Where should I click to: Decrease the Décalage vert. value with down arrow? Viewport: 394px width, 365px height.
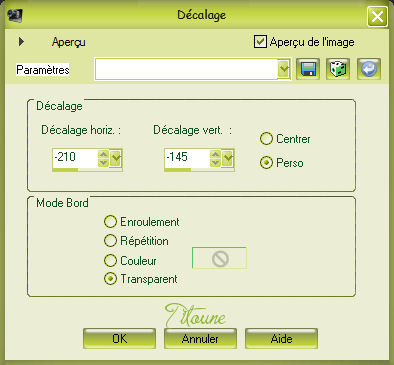click(215, 162)
